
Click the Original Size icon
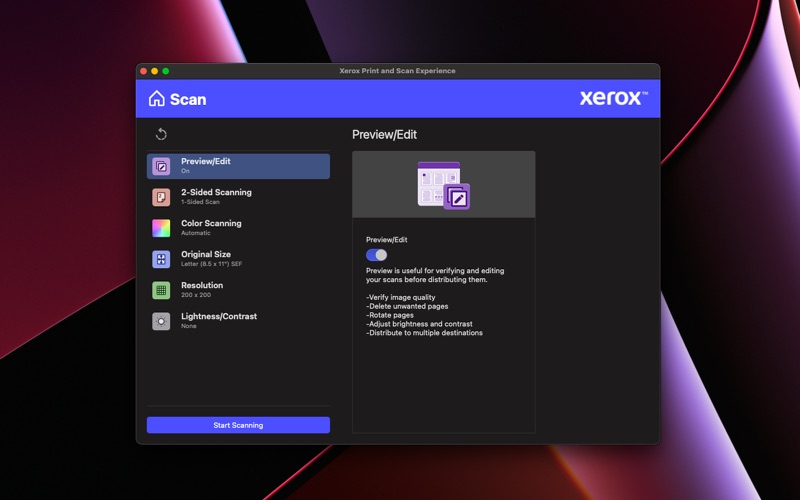[x=161, y=259]
